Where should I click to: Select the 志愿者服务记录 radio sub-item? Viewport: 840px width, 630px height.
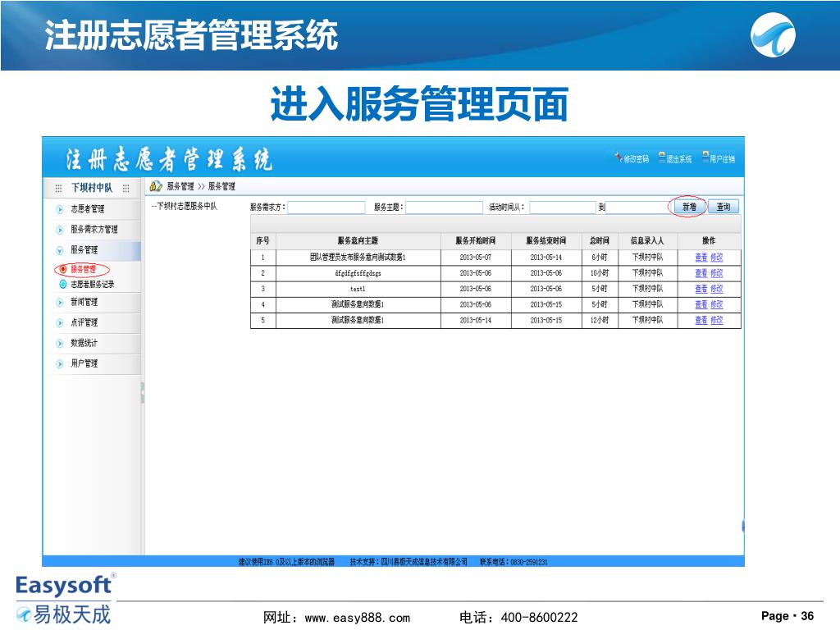coord(63,285)
